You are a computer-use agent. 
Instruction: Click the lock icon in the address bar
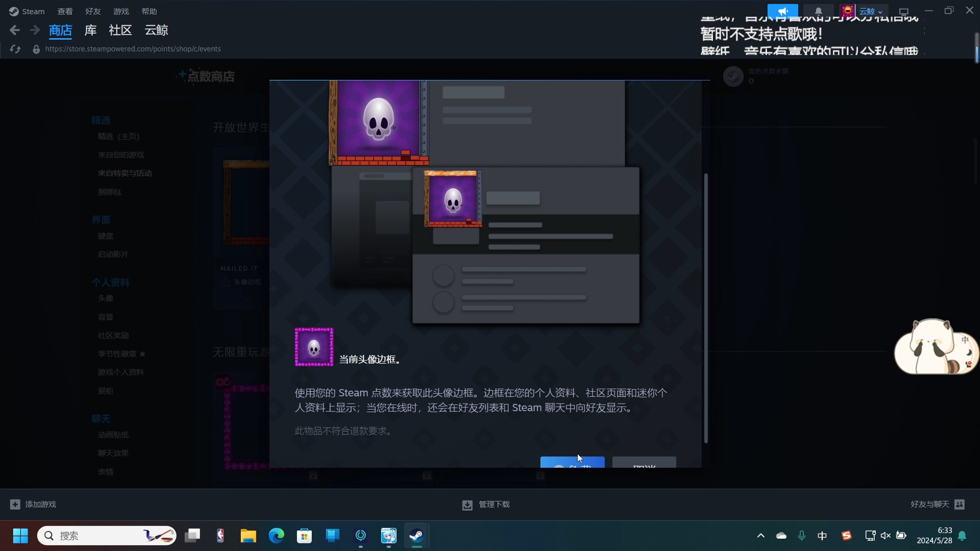point(36,49)
